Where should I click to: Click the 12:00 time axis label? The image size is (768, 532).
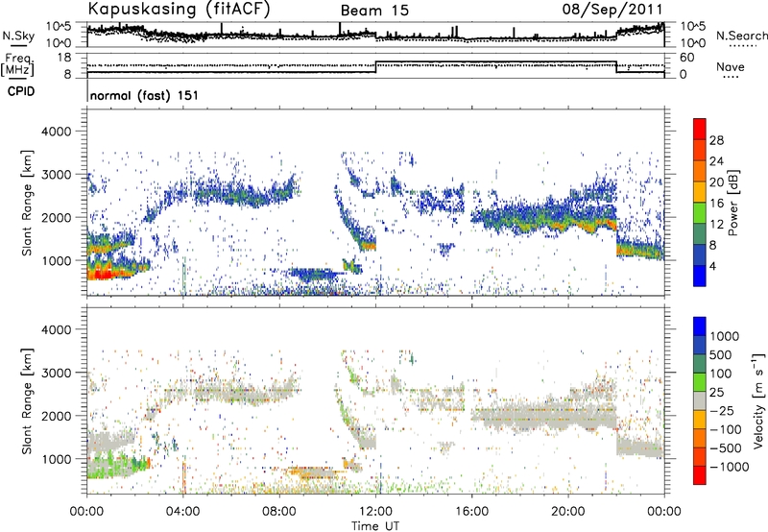coord(375,511)
